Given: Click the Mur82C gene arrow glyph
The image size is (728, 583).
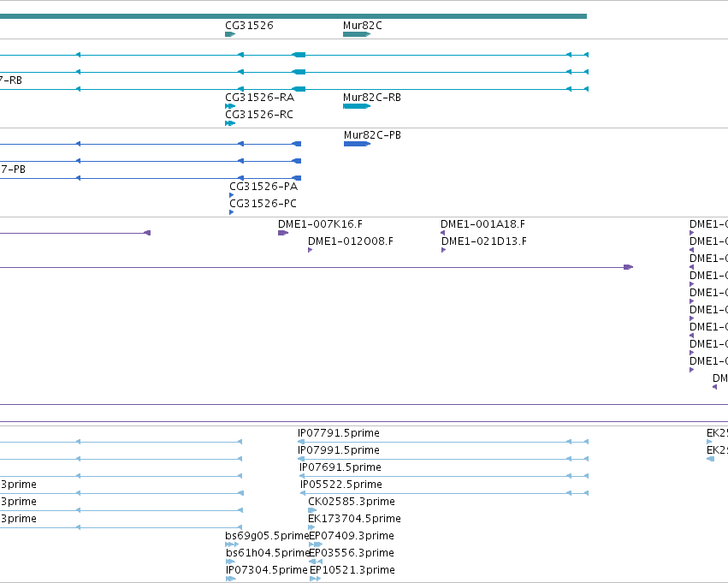Looking at the screenshot, I should (357, 34).
